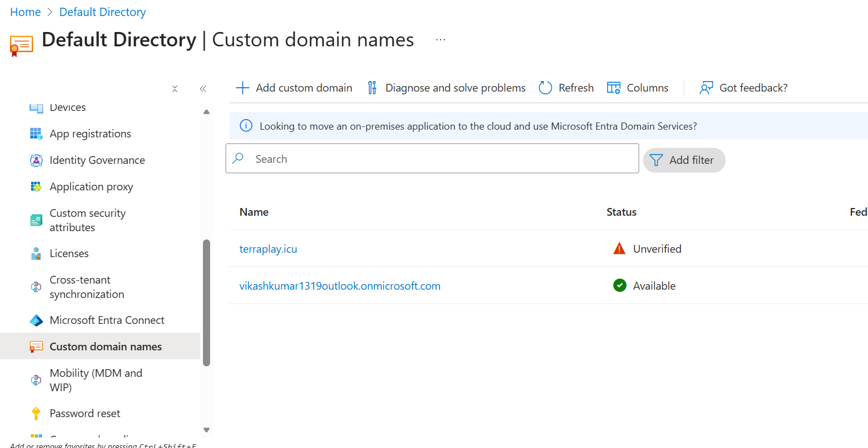Image resolution: width=868 pixels, height=448 pixels.
Task: Click the Custom domain names header icon
Action: click(22, 46)
